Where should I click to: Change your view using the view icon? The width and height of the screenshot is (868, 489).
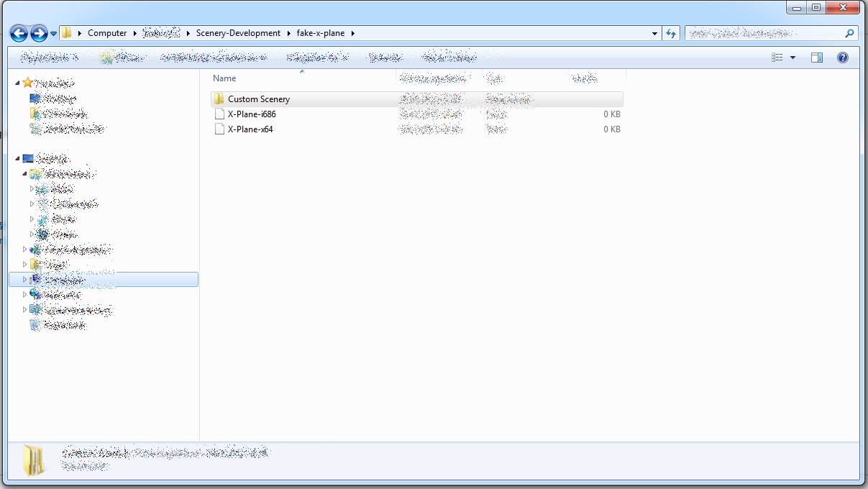point(777,58)
